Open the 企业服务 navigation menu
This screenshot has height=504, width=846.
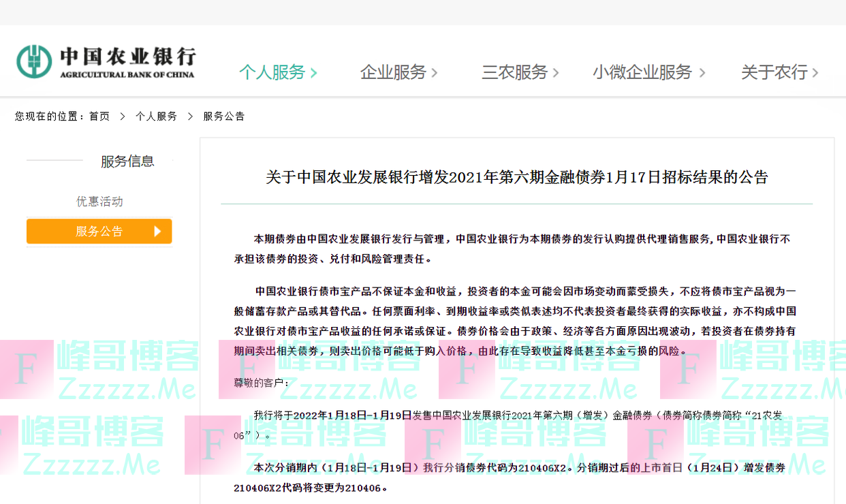(x=398, y=72)
